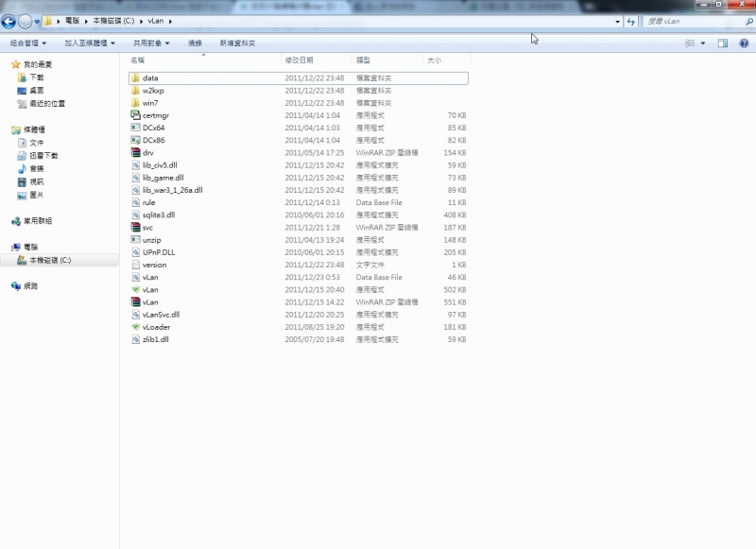The width and height of the screenshot is (756, 549).
Task: Select the certmgr application icon
Action: (x=135, y=115)
